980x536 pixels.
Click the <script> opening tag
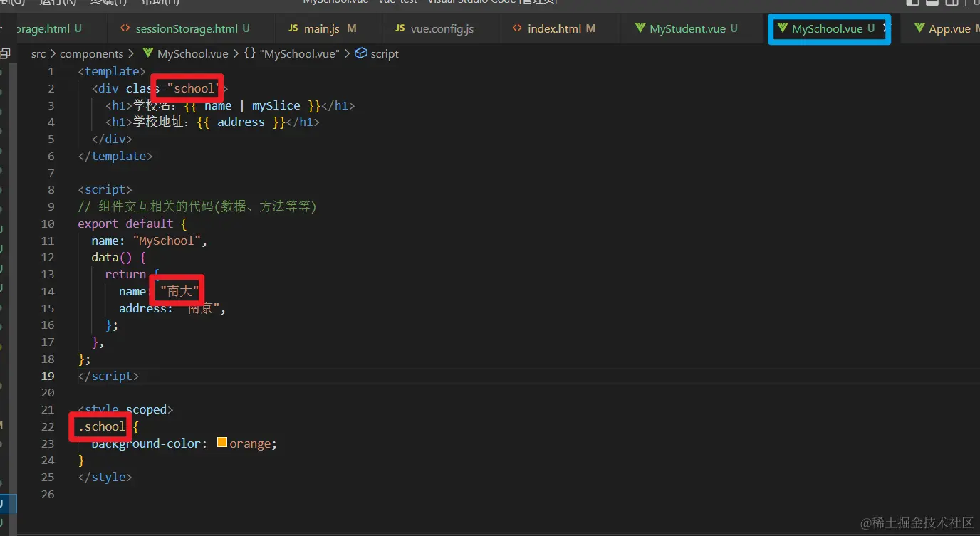105,189
